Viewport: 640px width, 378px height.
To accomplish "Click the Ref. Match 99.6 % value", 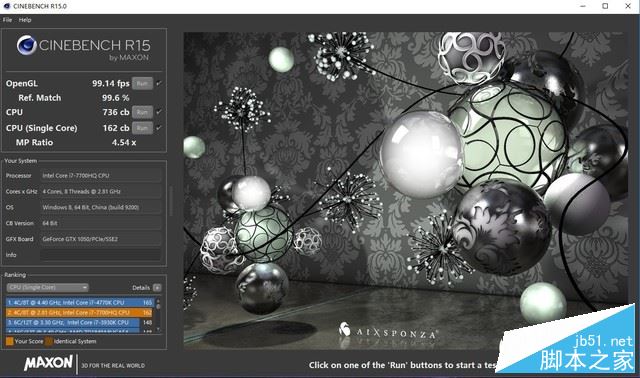I will pos(116,98).
